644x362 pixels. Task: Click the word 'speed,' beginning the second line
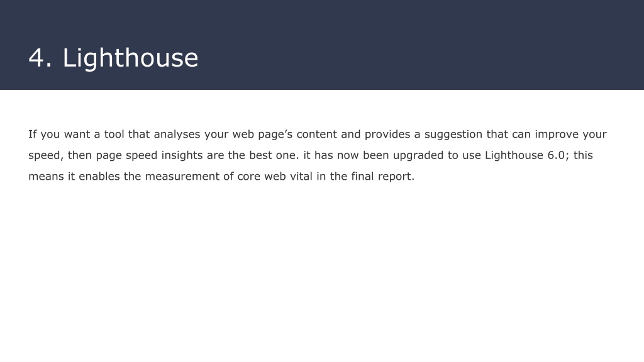point(46,156)
